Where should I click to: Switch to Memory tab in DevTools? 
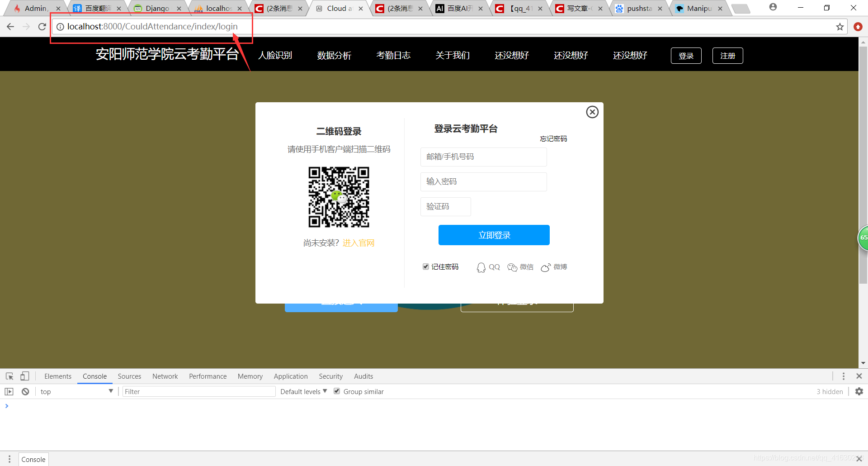250,376
